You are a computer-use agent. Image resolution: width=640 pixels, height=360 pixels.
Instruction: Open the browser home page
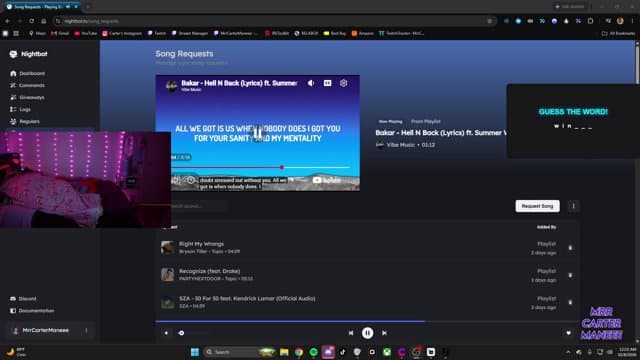pyautogui.click(x=44, y=21)
